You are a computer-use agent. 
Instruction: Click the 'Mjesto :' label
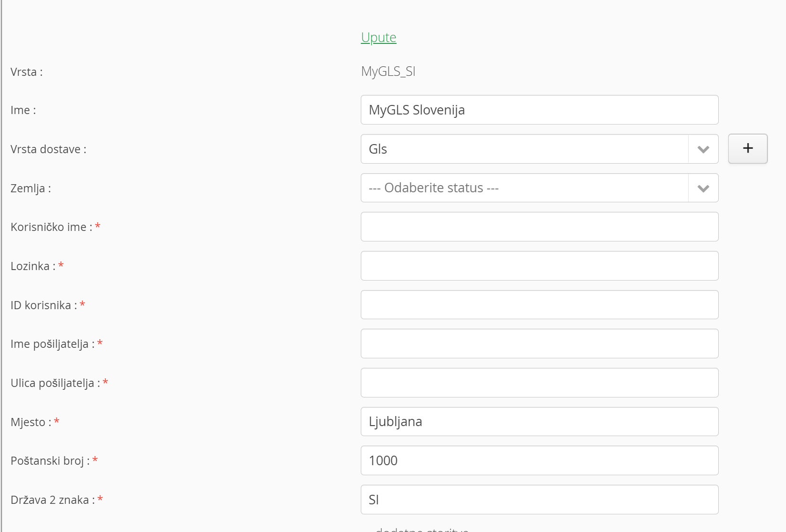(x=31, y=422)
